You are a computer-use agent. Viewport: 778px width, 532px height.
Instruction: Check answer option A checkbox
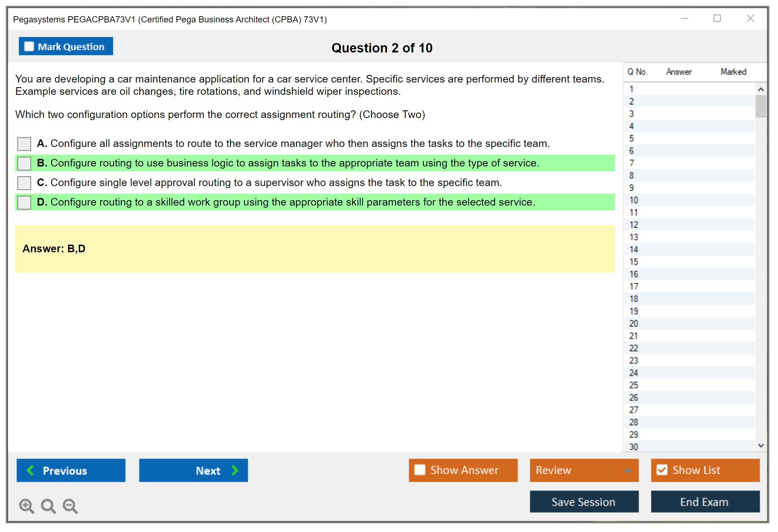point(24,144)
